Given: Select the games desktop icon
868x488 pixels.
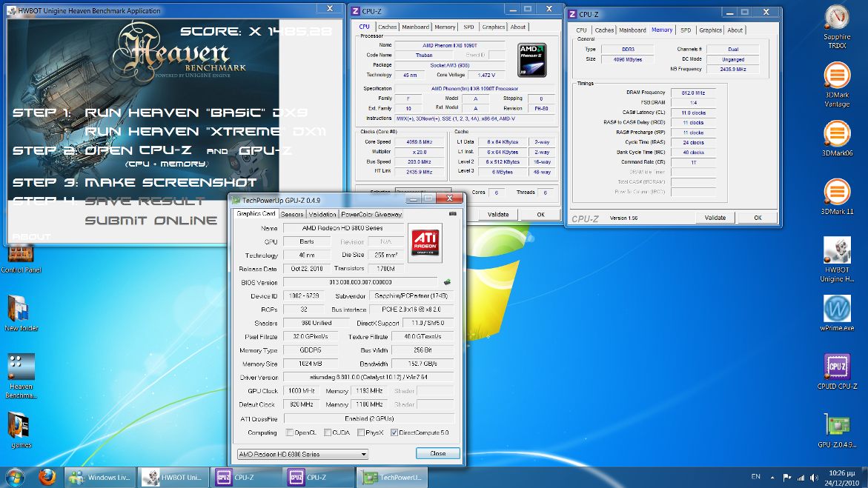Looking at the screenshot, I should (x=21, y=430).
